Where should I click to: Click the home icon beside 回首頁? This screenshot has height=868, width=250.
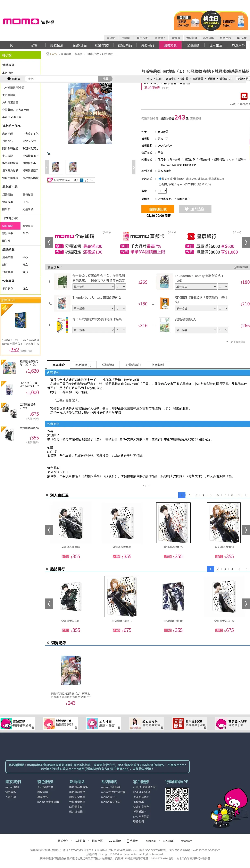tap(9, 78)
